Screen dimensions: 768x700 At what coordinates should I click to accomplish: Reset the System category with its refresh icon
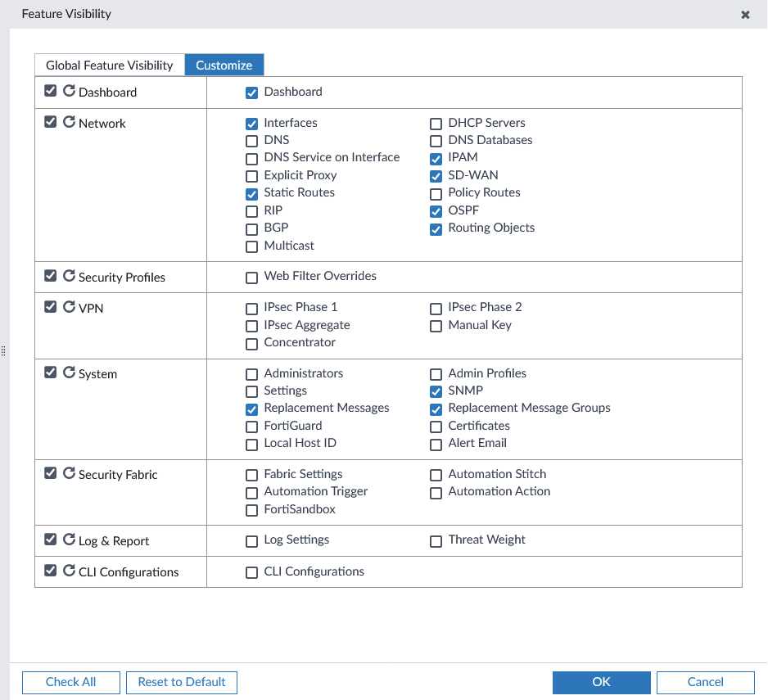[69, 373]
